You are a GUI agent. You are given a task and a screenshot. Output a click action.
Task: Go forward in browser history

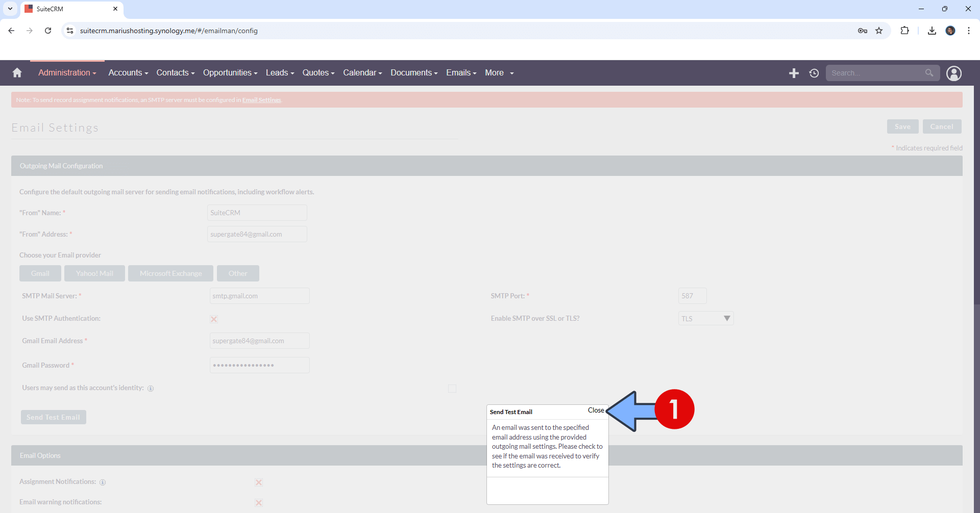click(30, 31)
